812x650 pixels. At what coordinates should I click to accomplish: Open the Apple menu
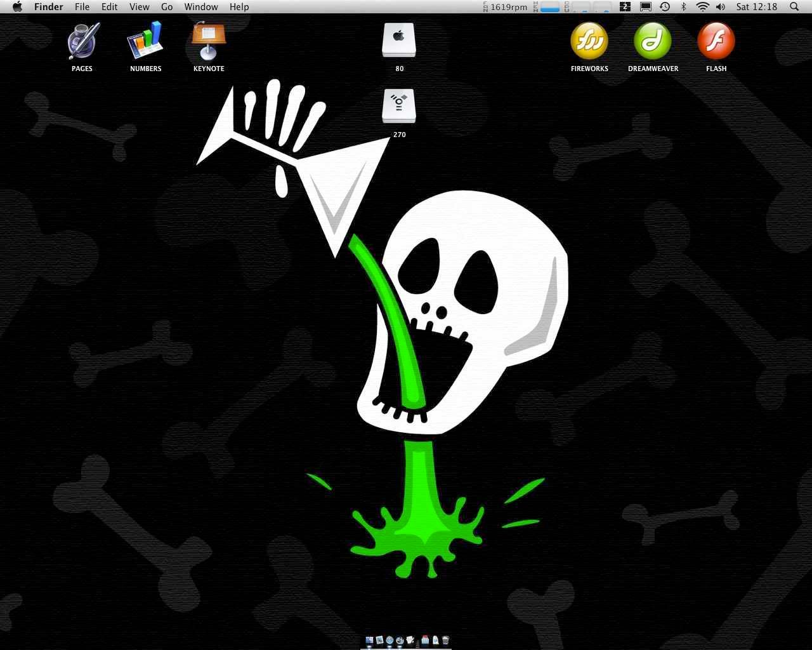17,7
